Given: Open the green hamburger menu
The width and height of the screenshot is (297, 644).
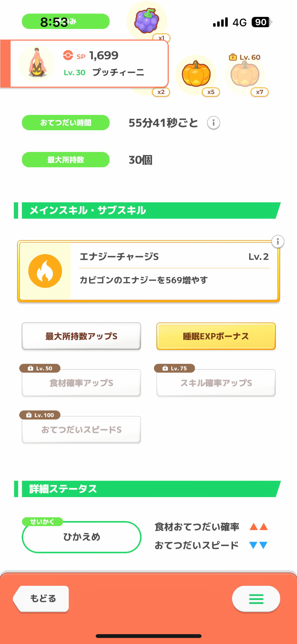Looking at the screenshot, I should [x=256, y=599].
